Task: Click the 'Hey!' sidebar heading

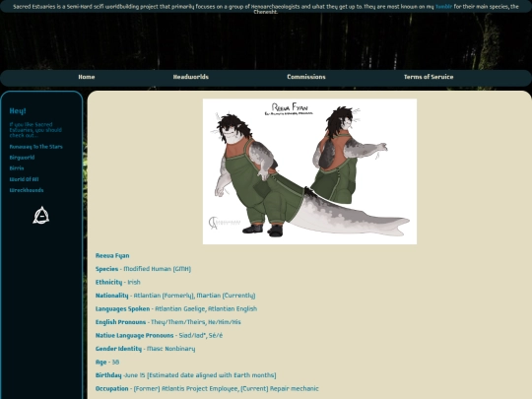Action: tap(18, 111)
